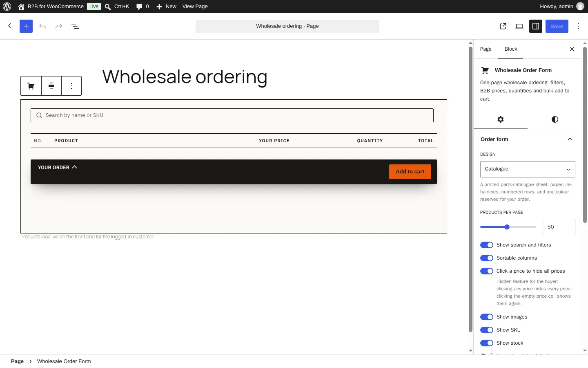Viewport: 588px width, 368px height.
Task: Open the block inserter plus button
Action: 26,26
